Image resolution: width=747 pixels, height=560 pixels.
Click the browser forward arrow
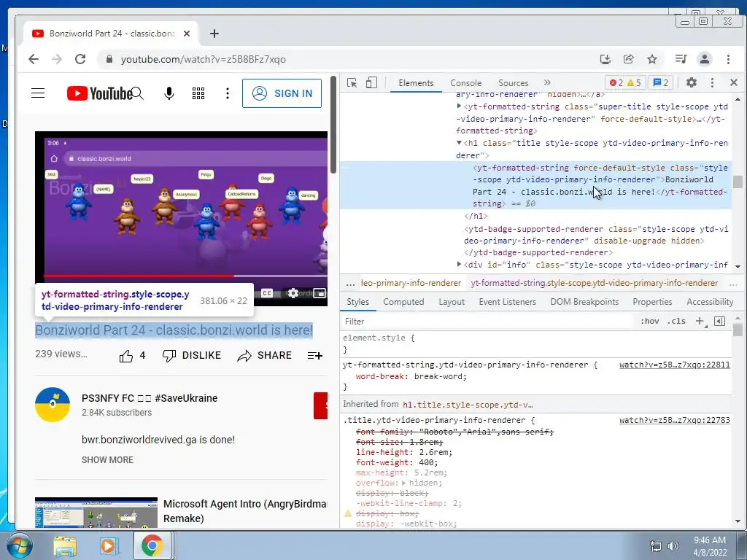(x=57, y=59)
